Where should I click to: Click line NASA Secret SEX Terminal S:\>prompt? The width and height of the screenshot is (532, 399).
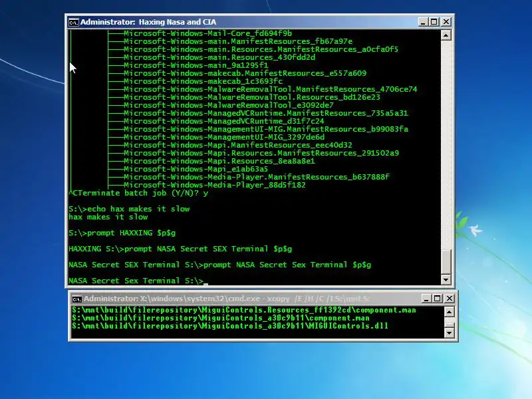click(220, 265)
